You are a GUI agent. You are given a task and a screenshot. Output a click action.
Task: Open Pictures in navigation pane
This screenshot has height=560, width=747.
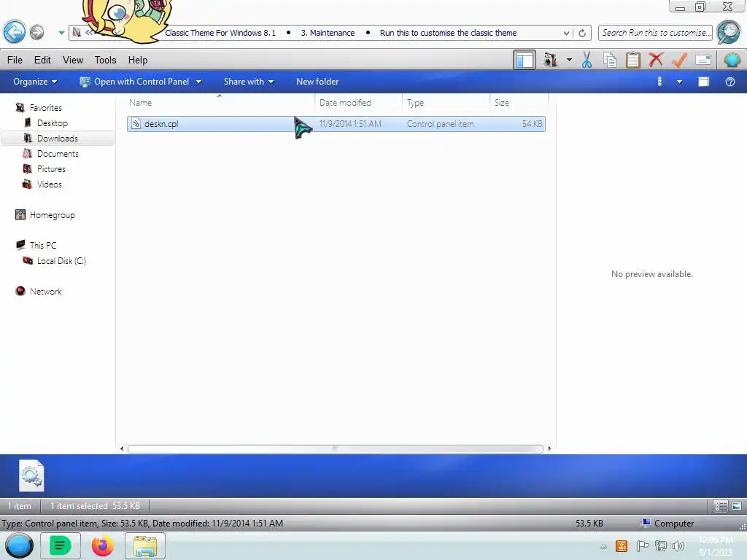51,168
